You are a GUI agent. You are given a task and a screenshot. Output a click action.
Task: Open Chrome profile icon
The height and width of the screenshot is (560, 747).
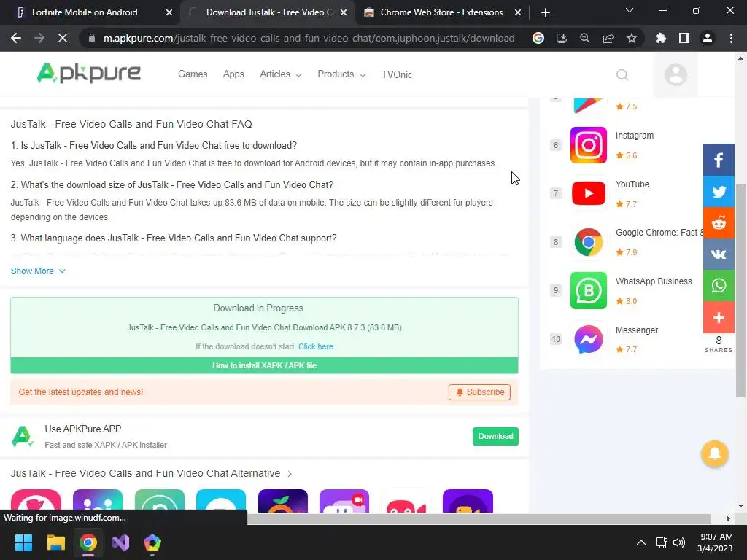point(708,38)
